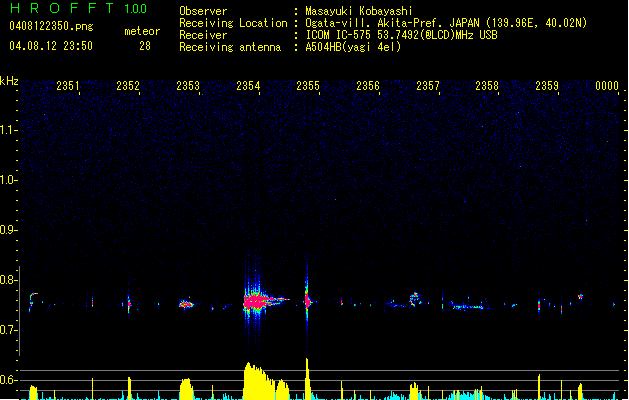Screen dimensions: 629x400
Task: Click the hook-shaped echo before 2351
Action: point(32,301)
